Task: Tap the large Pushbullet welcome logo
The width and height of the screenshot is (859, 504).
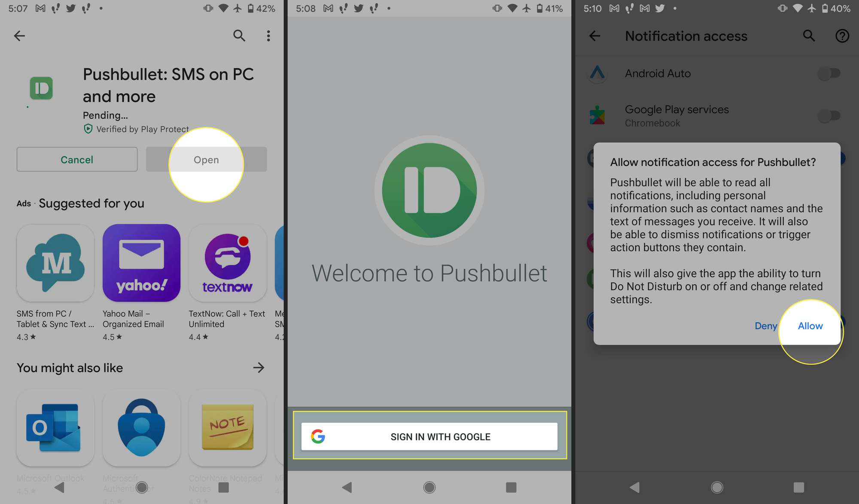Action: pos(429,190)
